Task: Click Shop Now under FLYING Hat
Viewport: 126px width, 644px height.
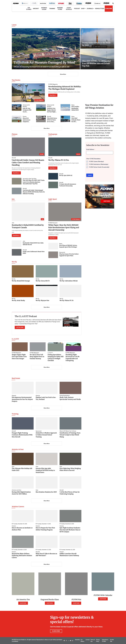Action: click(76, 603)
